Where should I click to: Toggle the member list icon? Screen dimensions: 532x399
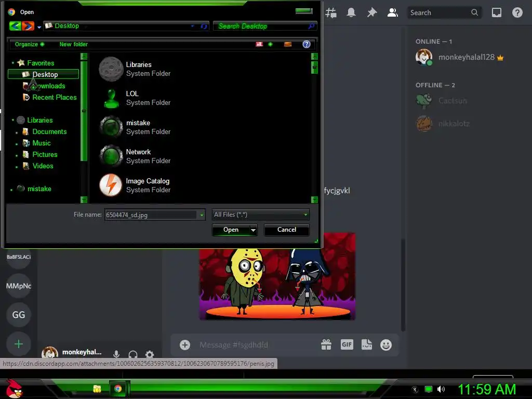(x=393, y=13)
